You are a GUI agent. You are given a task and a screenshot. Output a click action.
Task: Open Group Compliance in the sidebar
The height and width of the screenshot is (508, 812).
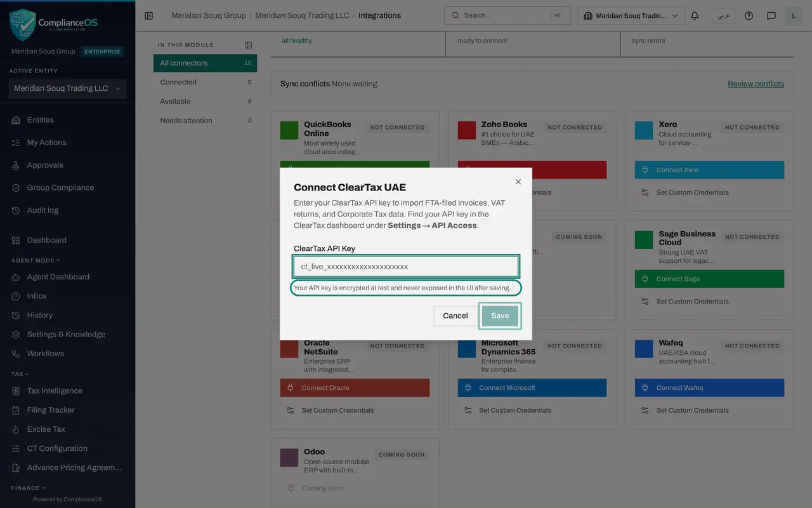click(67, 187)
